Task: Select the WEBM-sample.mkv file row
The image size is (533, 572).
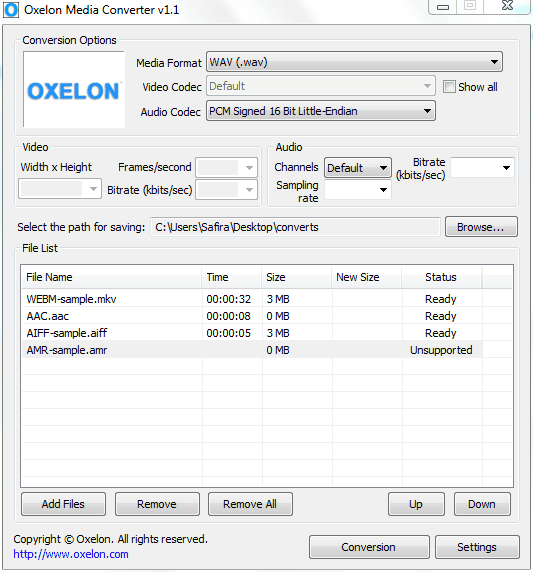Action: pyautogui.click(x=252, y=299)
